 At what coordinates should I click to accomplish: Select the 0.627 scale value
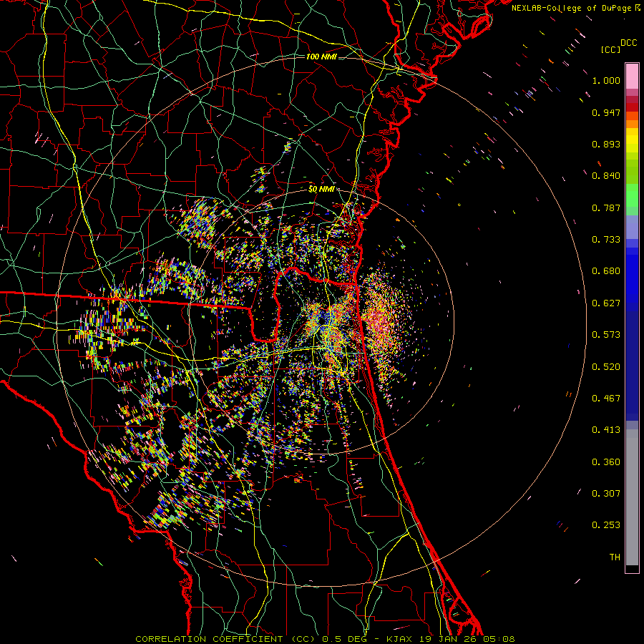tap(606, 303)
